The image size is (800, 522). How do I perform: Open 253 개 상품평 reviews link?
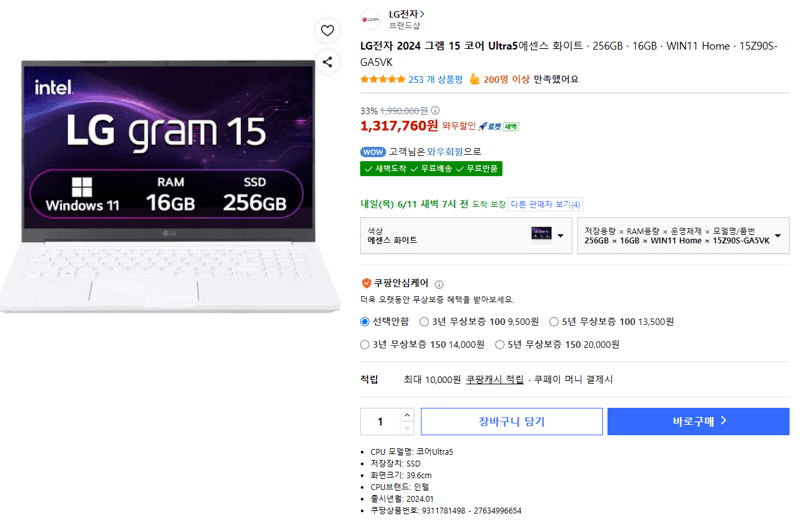click(x=435, y=79)
